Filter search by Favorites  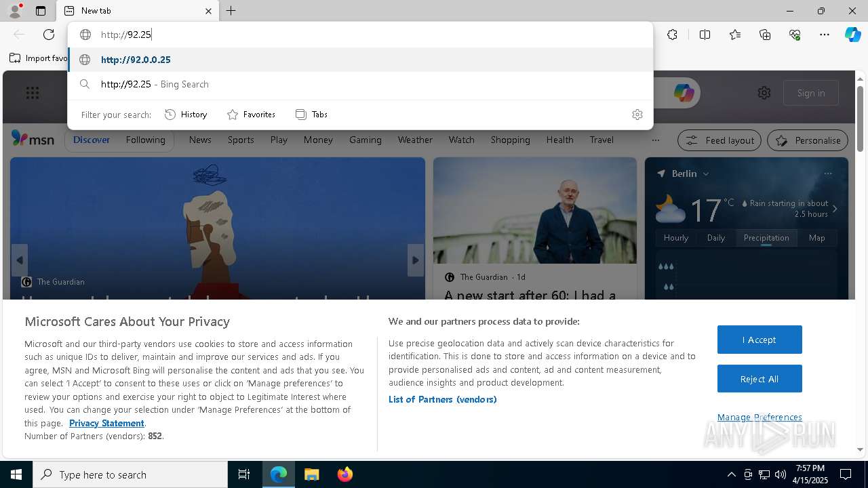251,115
